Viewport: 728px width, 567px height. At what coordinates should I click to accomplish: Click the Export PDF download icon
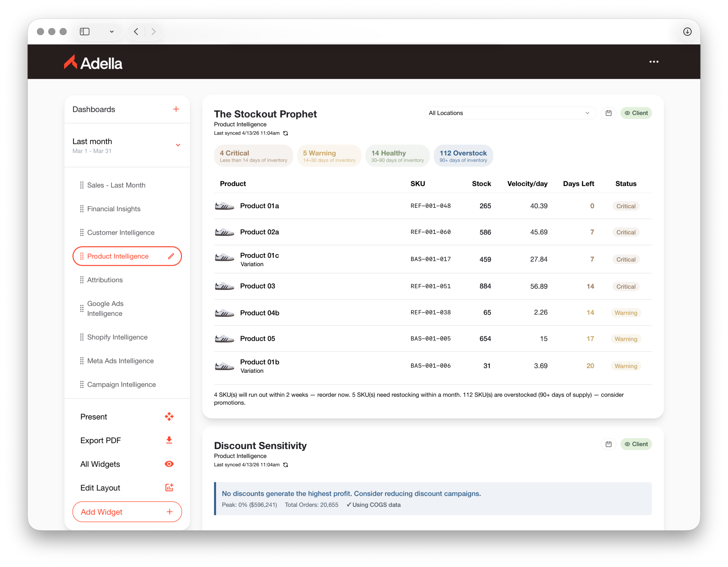[169, 440]
